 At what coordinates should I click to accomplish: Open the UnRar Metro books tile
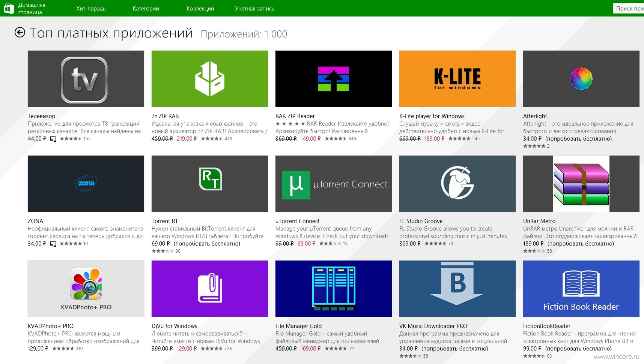(581, 184)
